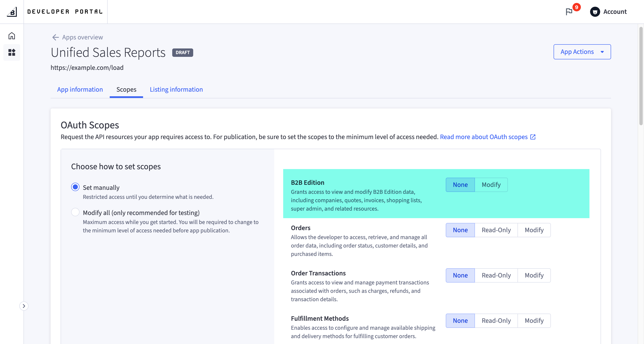The image size is (644, 344).
Task: Open the Listing information tab
Action: pos(176,90)
